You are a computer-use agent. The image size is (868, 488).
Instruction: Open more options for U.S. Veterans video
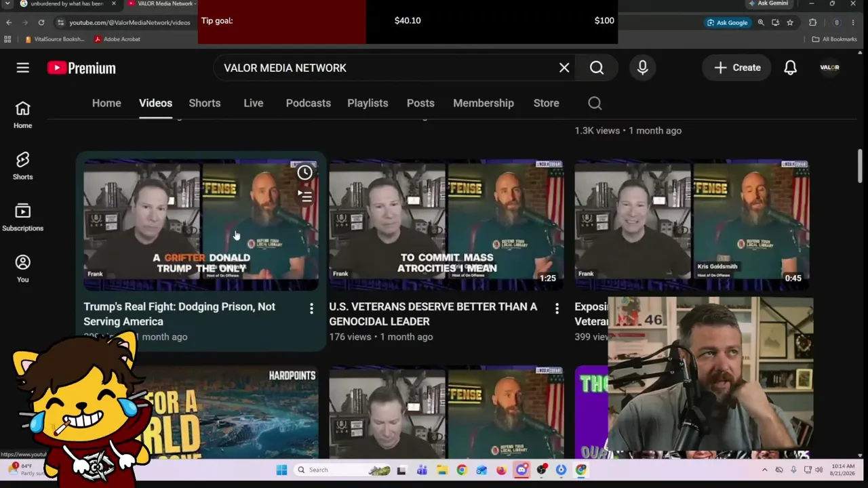point(557,309)
